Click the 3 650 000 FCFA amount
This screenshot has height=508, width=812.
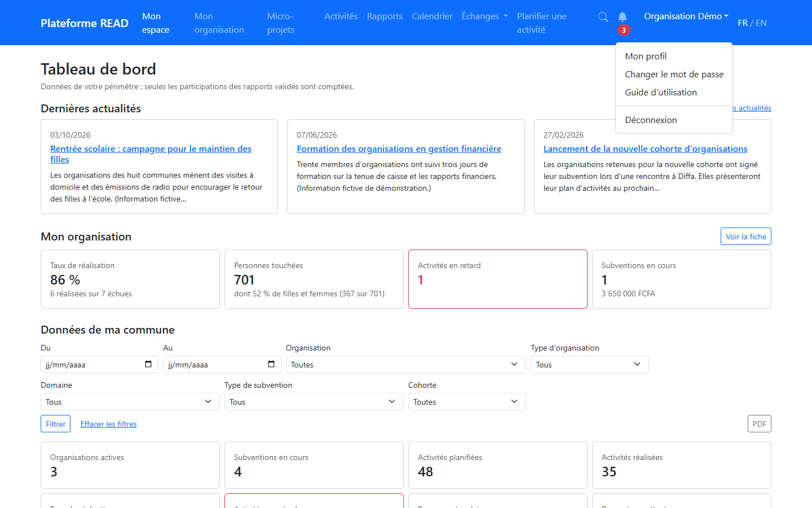628,294
